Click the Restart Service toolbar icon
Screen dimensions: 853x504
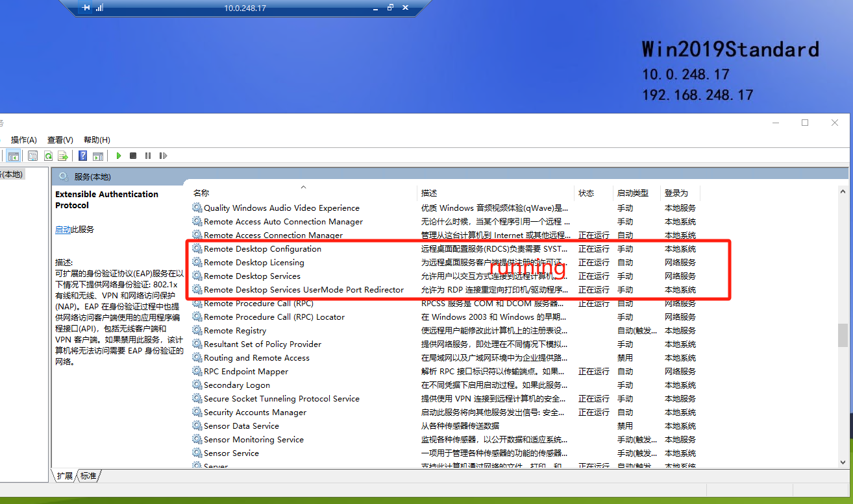coord(163,156)
